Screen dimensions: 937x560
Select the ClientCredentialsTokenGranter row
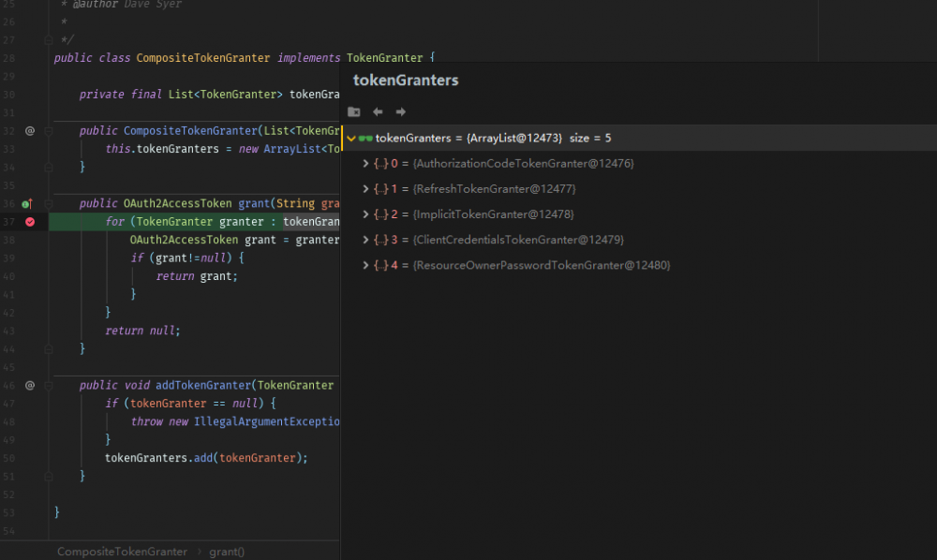(x=517, y=240)
